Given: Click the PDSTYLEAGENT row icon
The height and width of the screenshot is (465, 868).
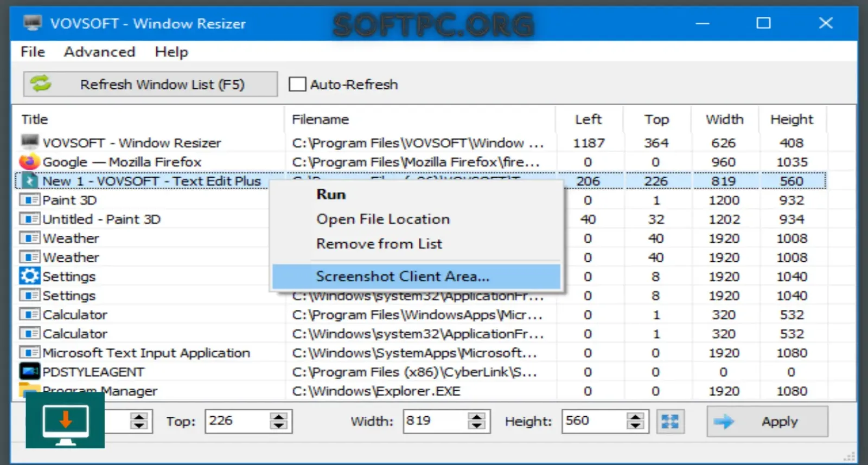Looking at the screenshot, I should point(29,371).
